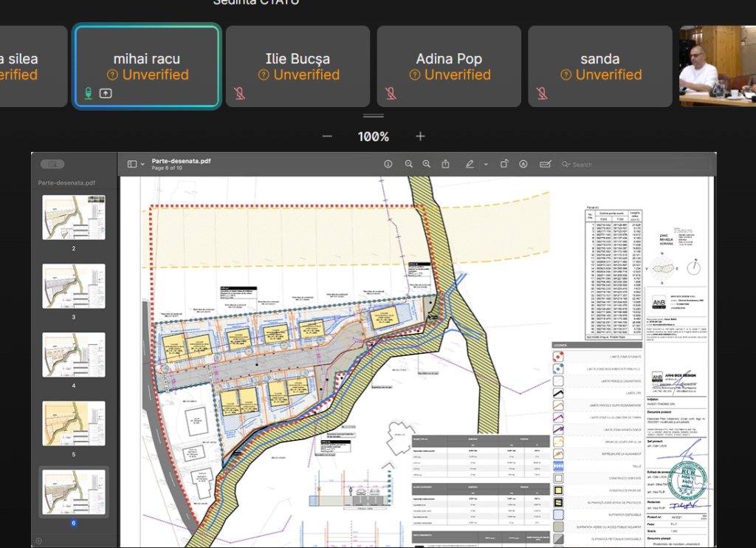Select the highlighted page 6 thumbnail
Viewport: 756px width, 548px height.
point(74,492)
